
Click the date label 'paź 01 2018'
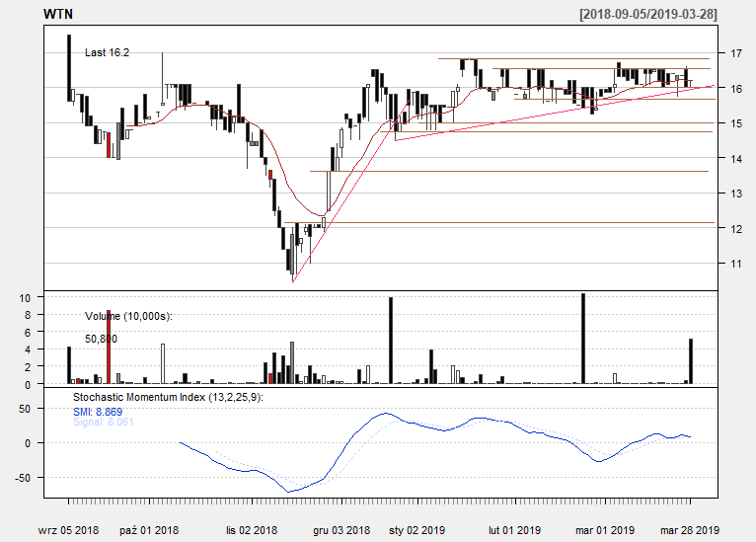click(x=149, y=530)
